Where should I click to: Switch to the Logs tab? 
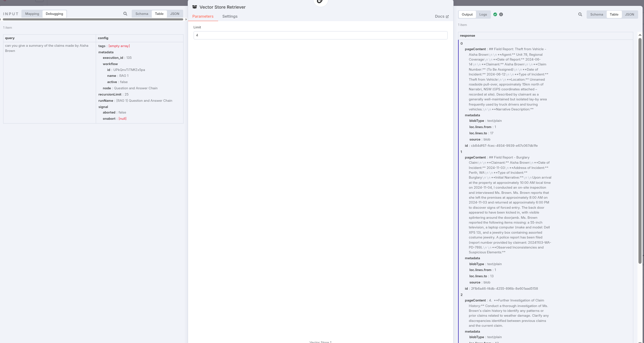(483, 15)
